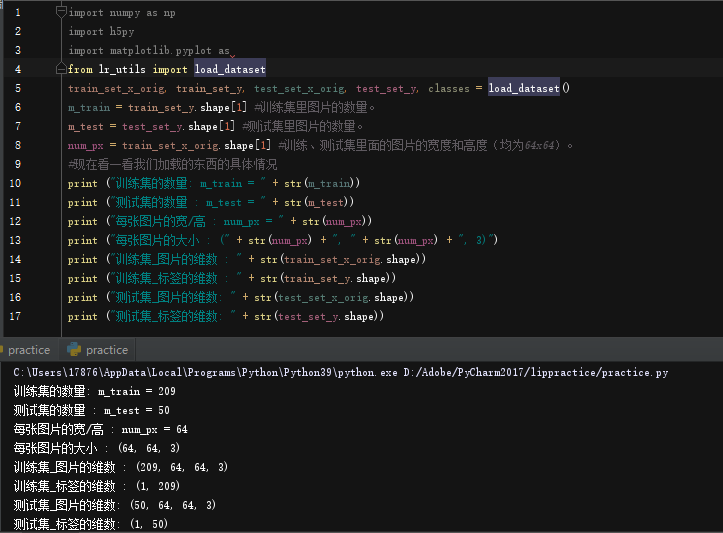
Task: Click the fold end marker on line 4
Action: tap(61, 69)
